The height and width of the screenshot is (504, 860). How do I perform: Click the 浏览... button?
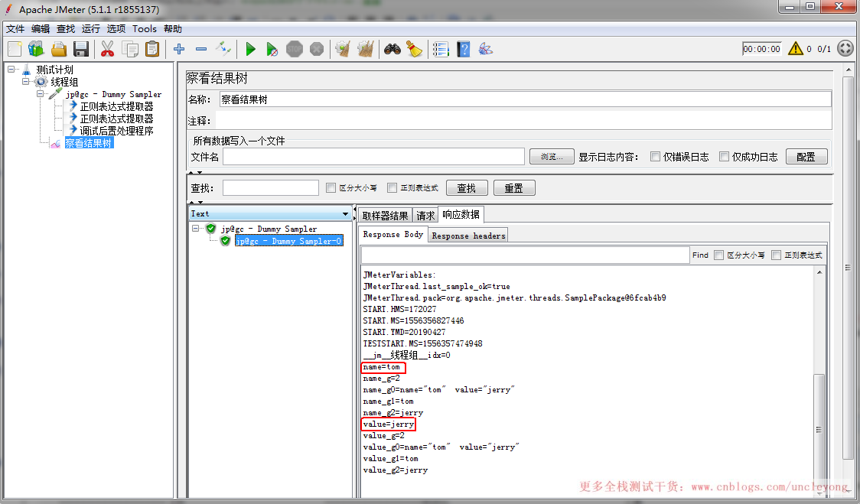552,156
